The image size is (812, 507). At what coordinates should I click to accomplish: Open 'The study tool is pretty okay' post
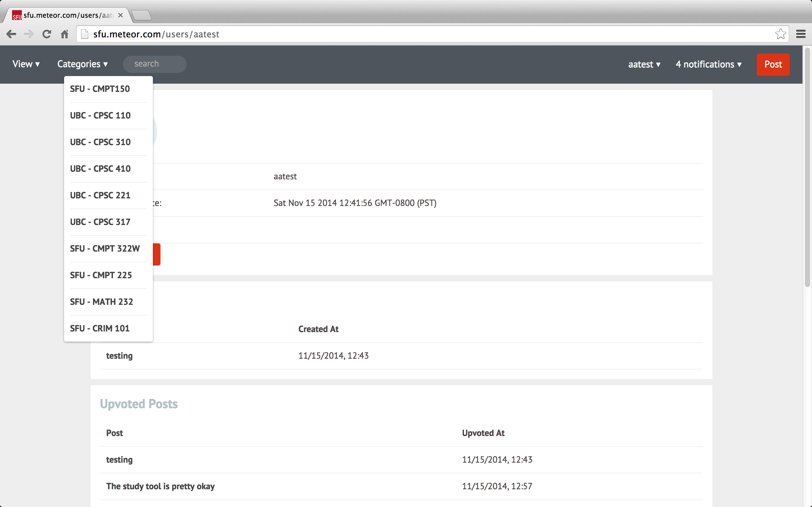click(160, 486)
